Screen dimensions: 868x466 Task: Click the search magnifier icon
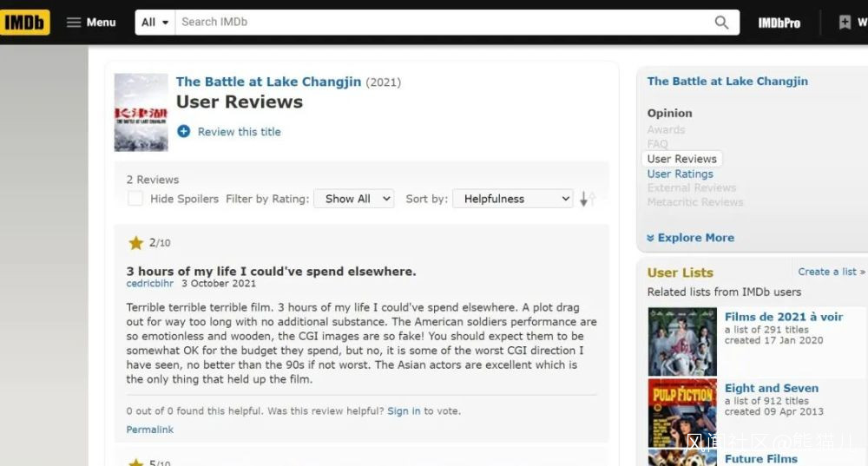coord(721,23)
